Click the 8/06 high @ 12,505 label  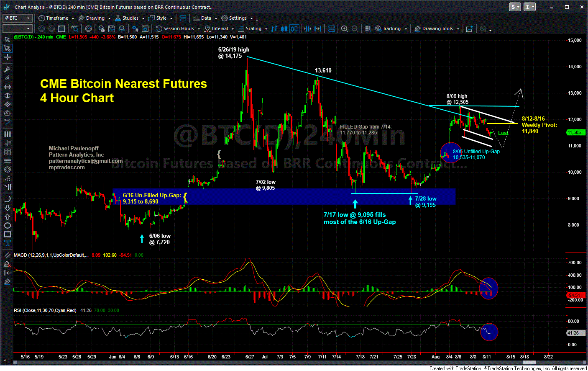(457, 99)
